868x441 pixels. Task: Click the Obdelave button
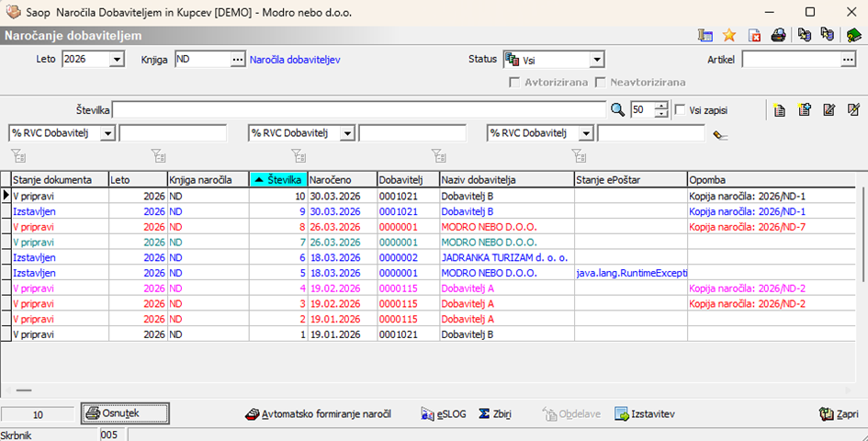[x=571, y=413]
